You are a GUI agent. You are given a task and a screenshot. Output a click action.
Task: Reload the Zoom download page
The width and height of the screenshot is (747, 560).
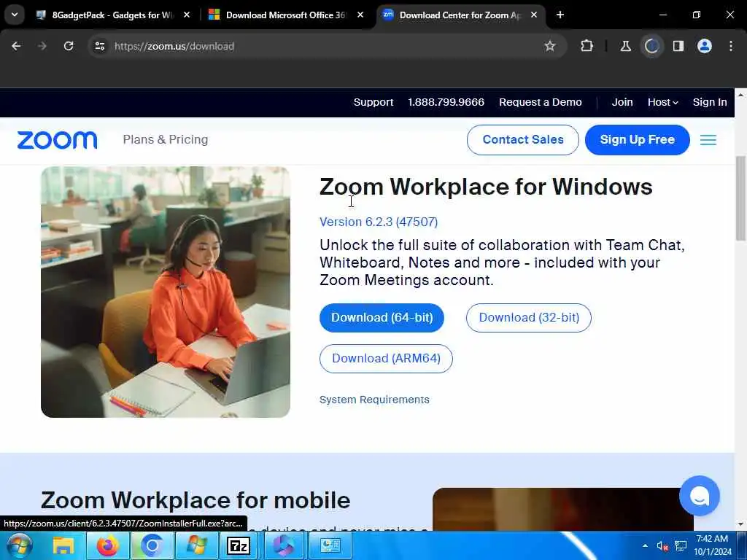69,46
